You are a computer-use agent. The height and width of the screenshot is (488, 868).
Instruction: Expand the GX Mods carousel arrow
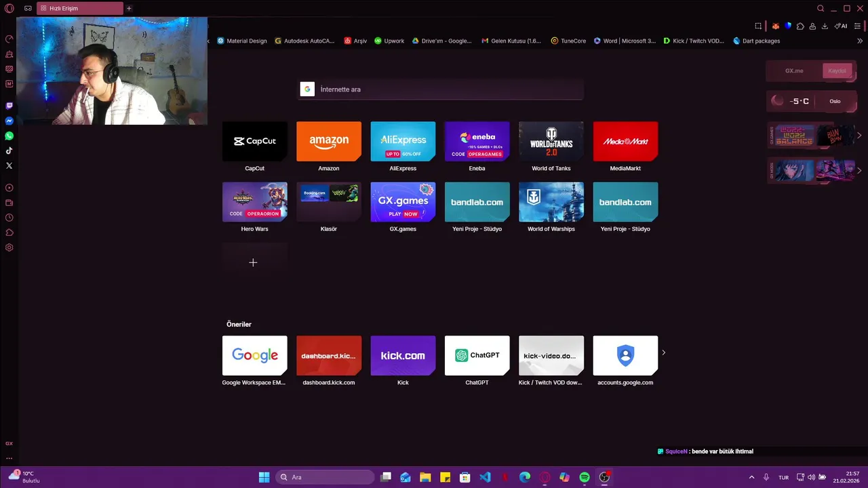point(859,171)
